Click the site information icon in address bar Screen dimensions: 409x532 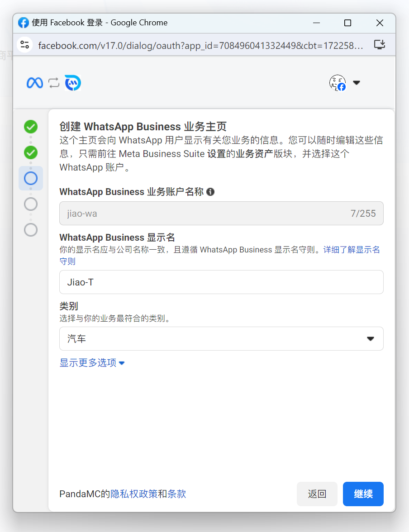coord(25,44)
